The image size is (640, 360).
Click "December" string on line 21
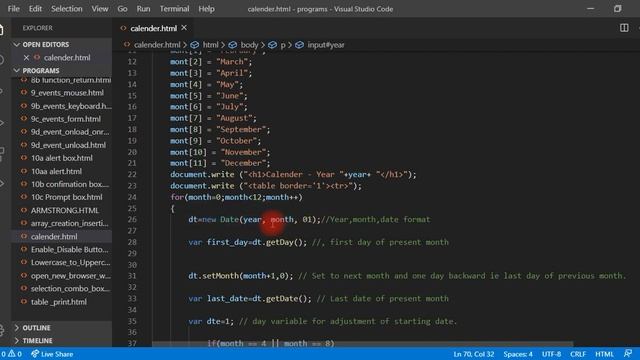[243, 163]
